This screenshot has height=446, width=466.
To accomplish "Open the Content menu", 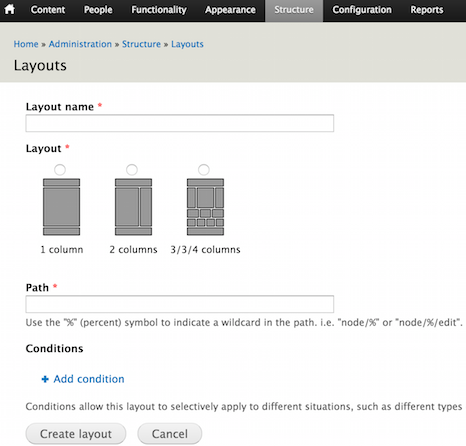I will (48, 10).
